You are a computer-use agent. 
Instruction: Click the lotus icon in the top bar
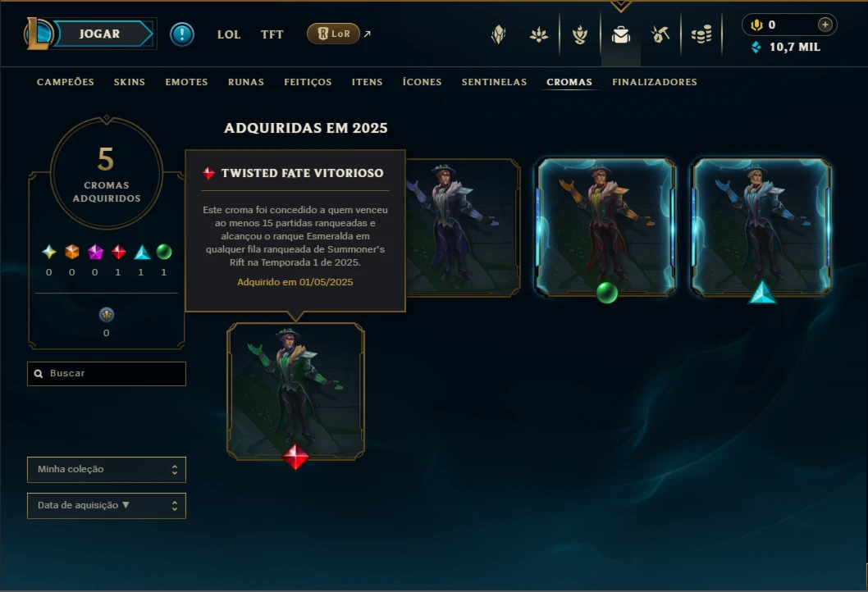539,35
